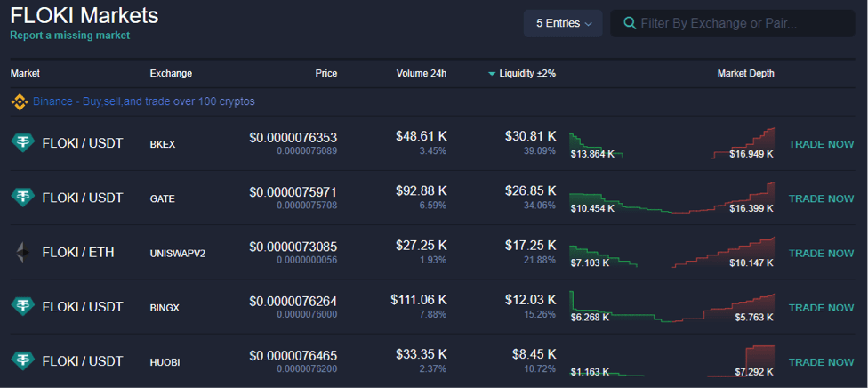Click TRADE NOW for BKEX
Screen dimensions: 868x388
coord(821,144)
